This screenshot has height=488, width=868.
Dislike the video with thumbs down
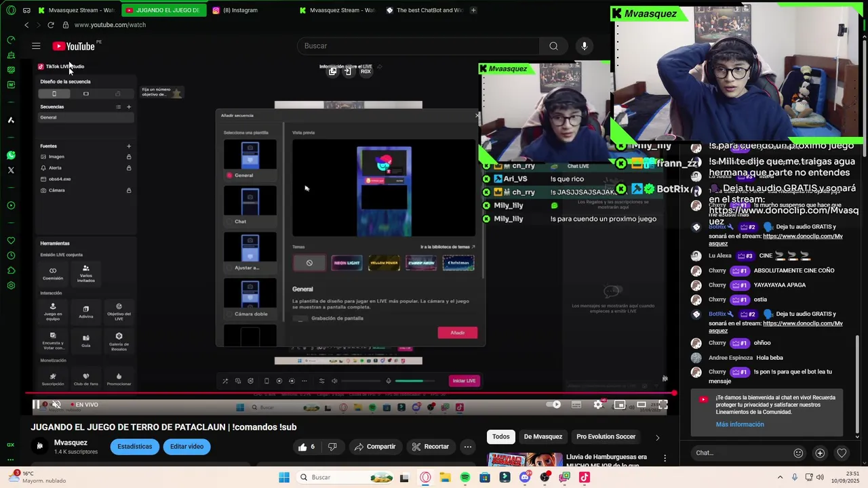[332, 447]
